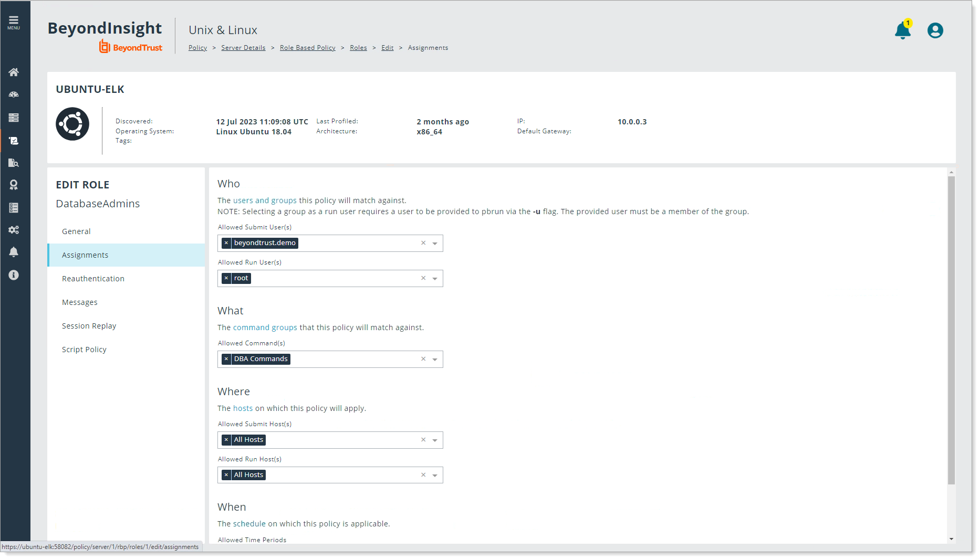Viewport: 980px width, 560px height.
Task: Select the Reauthentication role section
Action: (x=126, y=279)
